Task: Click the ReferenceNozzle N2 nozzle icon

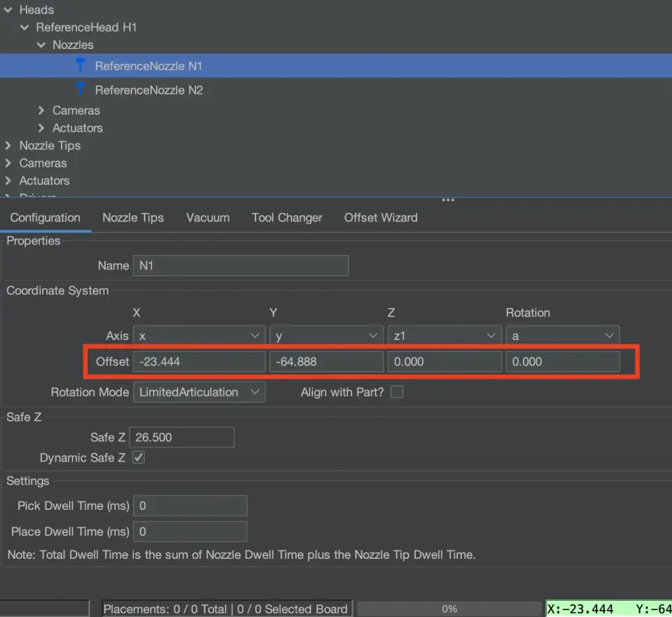Action: (x=80, y=89)
